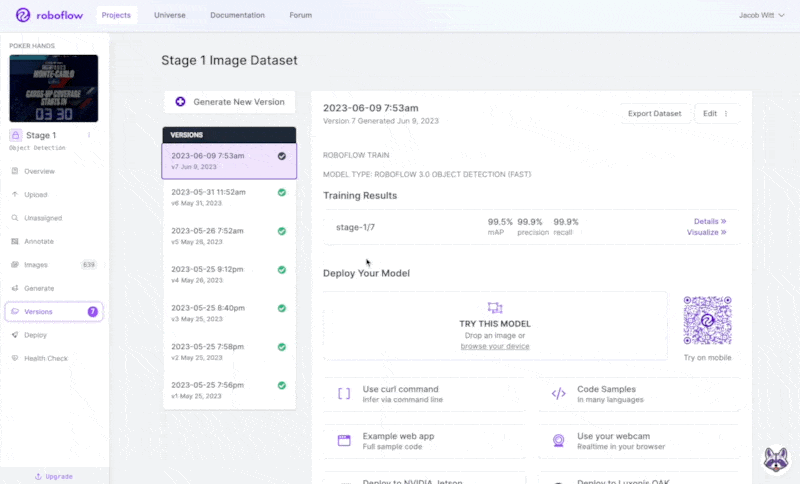Click the webcam icon
This screenshot has width=800, height=484.
tap(559, 440)
